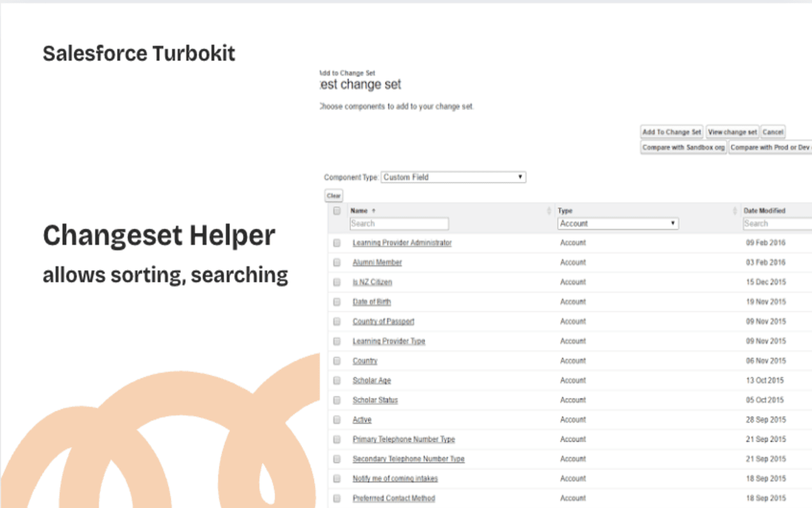Open the Preferred Contact Method link
Image resolution: width=812 pixels, height=508 pixels.
click(394, 499)
